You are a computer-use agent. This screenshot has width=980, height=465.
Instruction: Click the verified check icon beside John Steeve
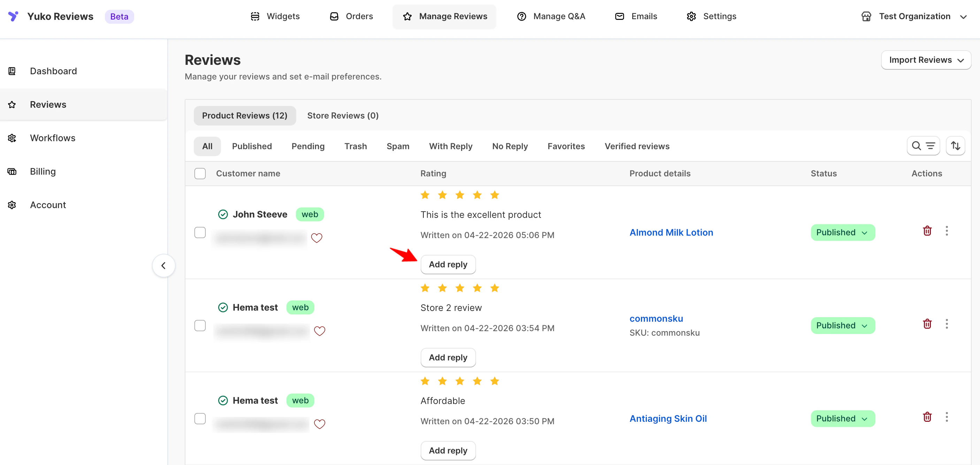point(223,215)
